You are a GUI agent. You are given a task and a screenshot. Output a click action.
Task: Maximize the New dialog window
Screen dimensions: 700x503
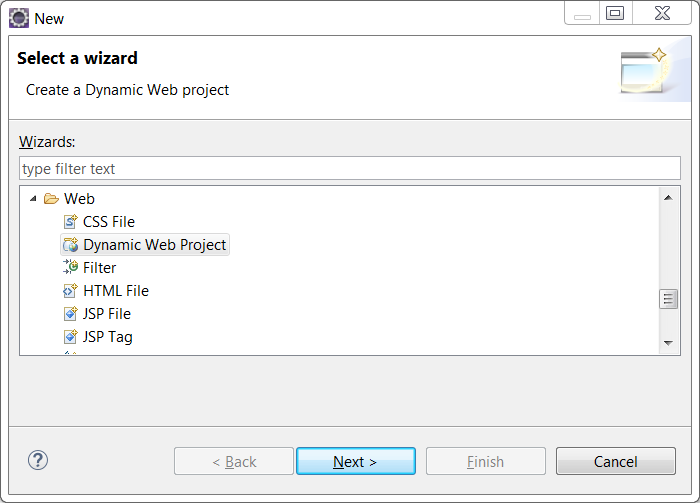[x=615, y=13]
